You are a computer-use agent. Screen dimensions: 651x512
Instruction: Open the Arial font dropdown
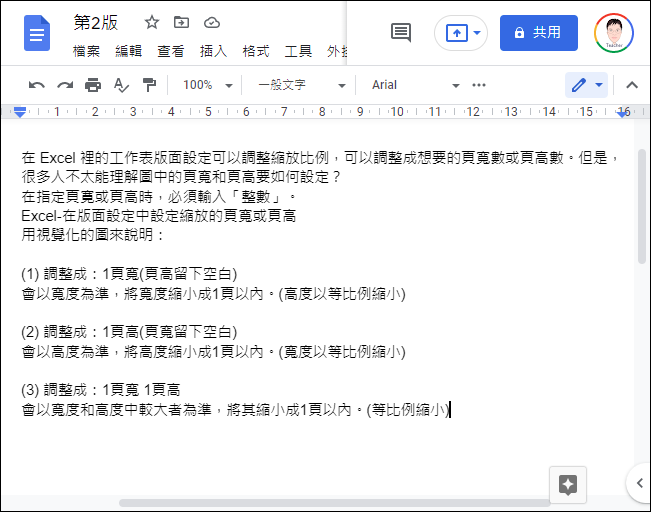(415, 85)
